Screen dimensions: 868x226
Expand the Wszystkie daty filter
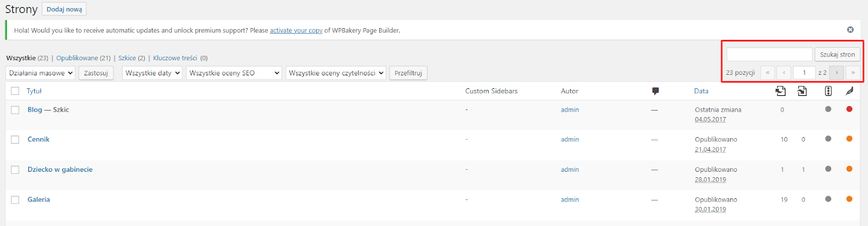pyautogui.click(x=152, y=73)
